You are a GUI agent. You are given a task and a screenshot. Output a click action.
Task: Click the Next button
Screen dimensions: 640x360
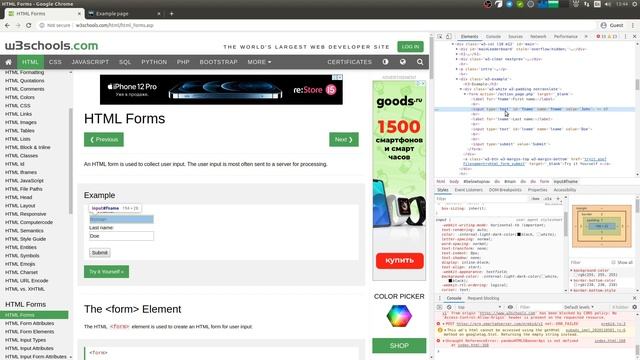(344, 140)
